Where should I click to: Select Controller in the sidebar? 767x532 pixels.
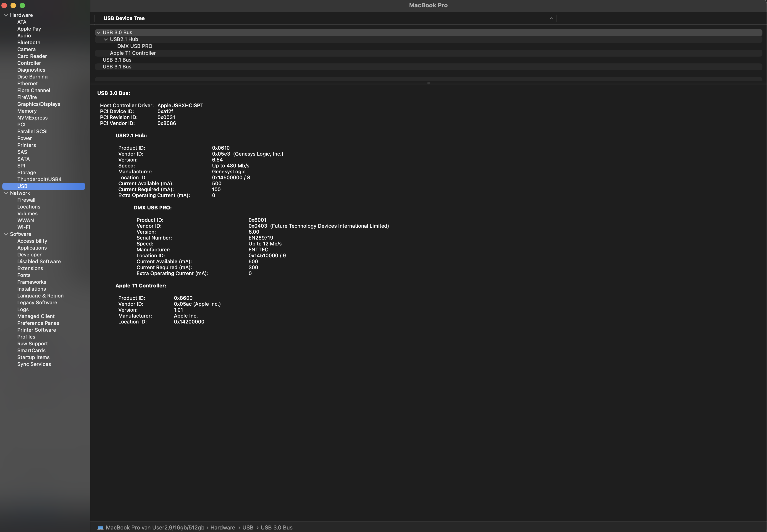(x=29, y=63)
